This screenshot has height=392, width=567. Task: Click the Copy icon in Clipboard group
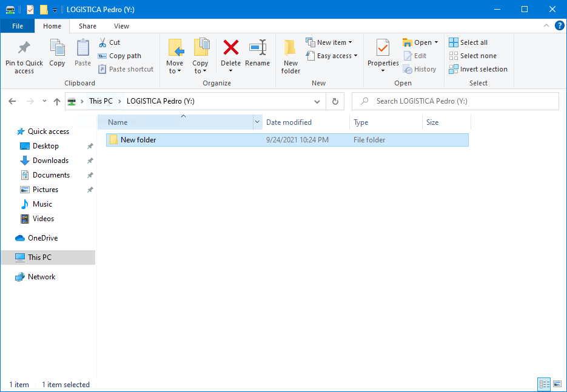[57, 48]
